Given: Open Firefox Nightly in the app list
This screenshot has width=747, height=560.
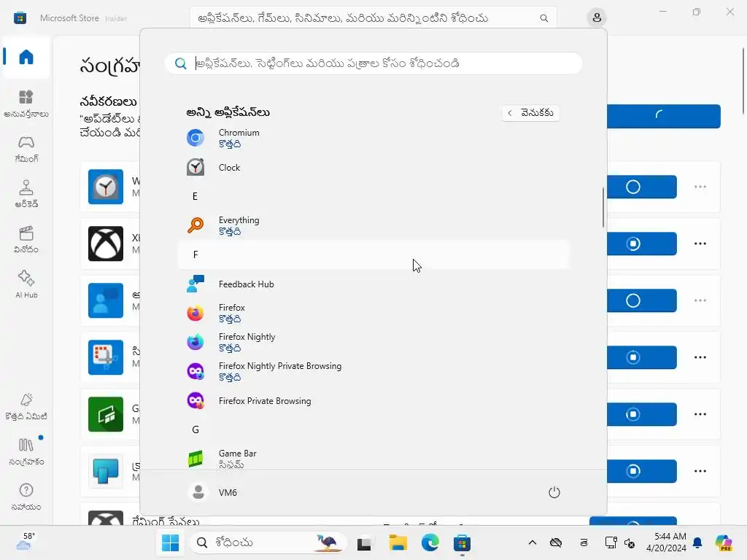Looking at the screenshot, I should pos(373,342).
